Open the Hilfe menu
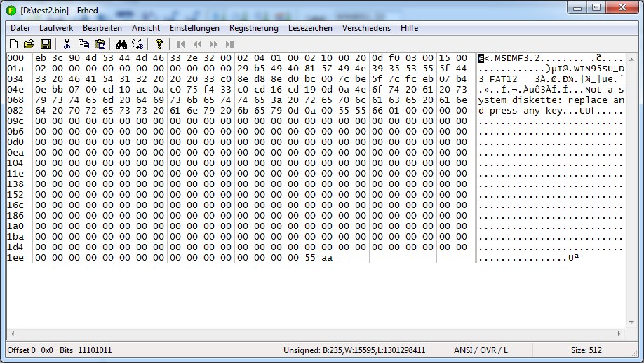Viewport: 644px width, 363px height. [x=409, y=28]
